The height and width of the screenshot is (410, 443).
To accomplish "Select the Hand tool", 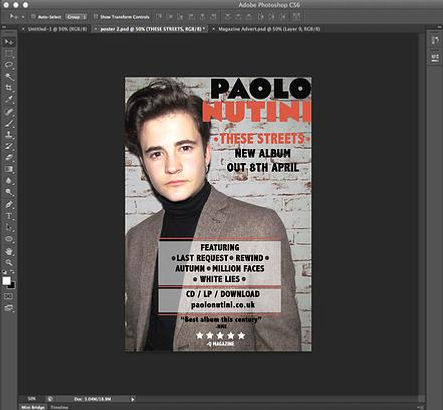I will (x=9, y=251).
